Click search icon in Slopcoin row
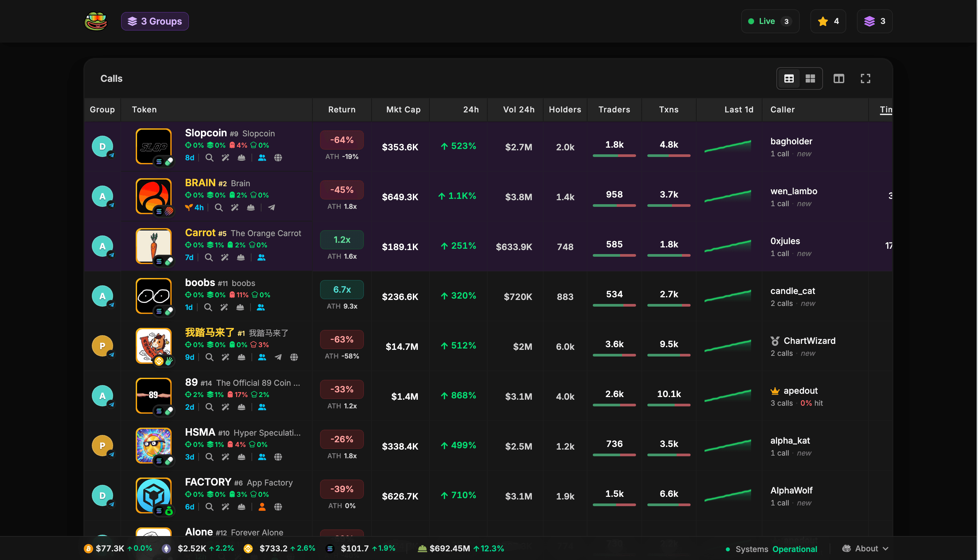This screenshot has width=978, height=560. coord(209,158)
